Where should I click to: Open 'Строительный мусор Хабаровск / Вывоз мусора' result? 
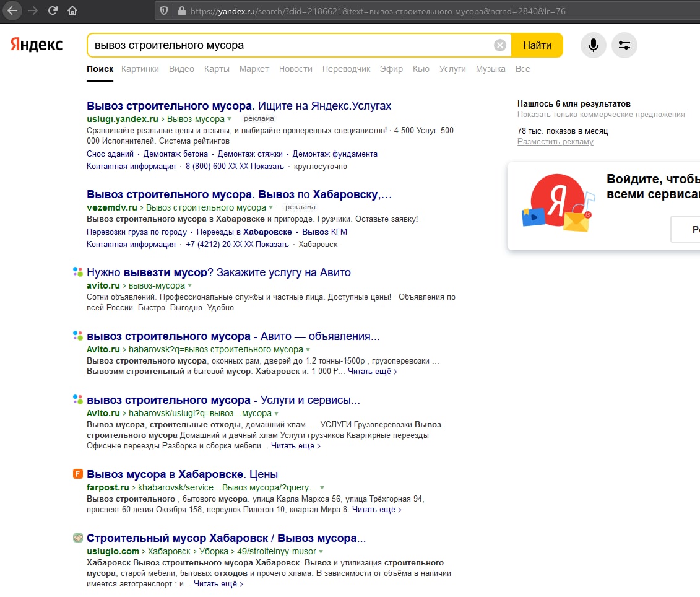tap(227, 538)
